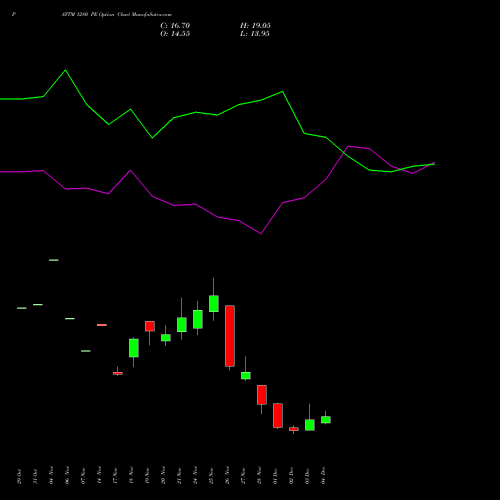Select the red candle above 19 Nov
Image resolution: width=500 pixels, height=500 pixels.
(150, 326)
